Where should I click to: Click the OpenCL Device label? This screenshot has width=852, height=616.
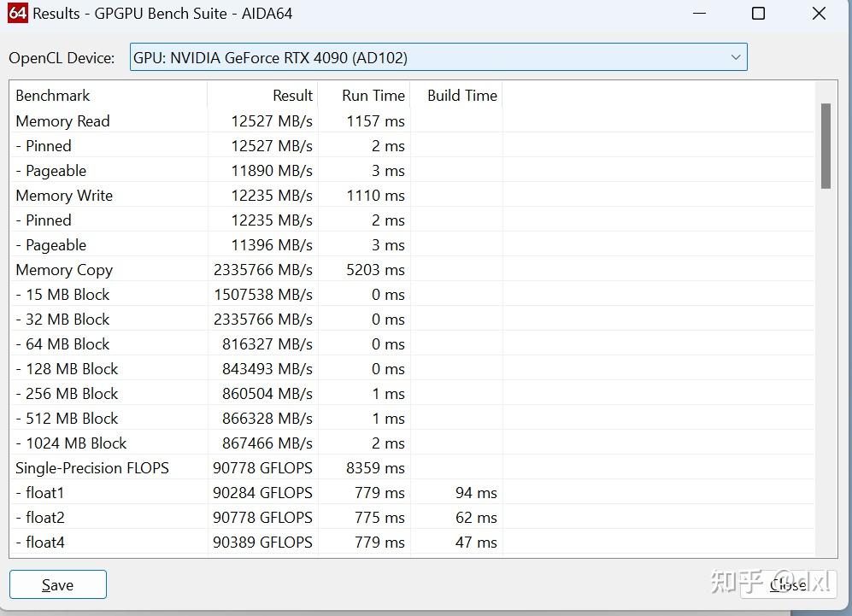[62, 57]
